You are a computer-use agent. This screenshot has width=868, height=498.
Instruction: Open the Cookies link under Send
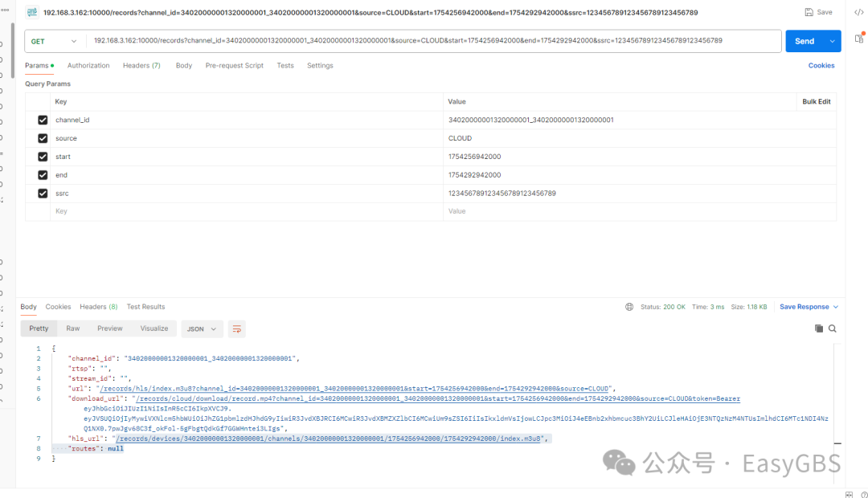pos(821,65)
